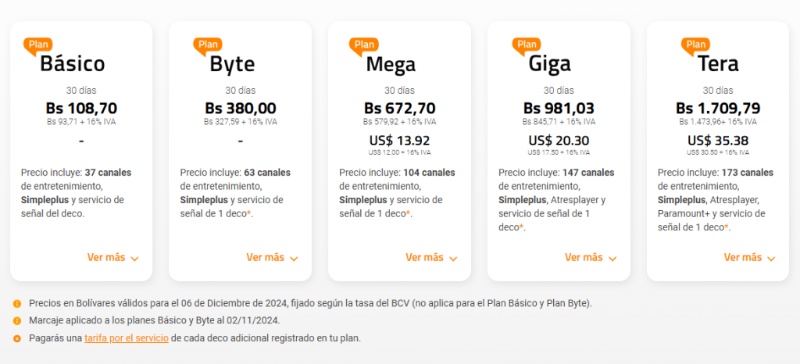Open the tarifa por el servicio link
This screenshot has width=800, height=364.
(x=127, y=338)
